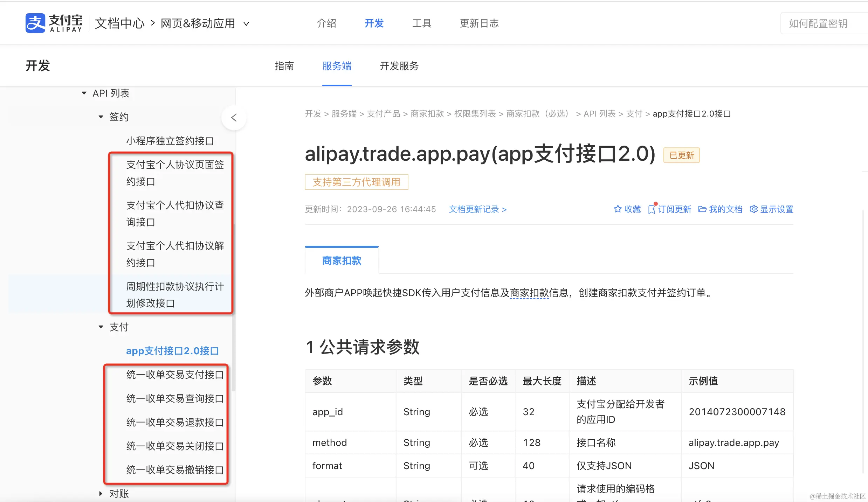Click the 如何配置密钥 search field
This screenshot has width=868, height=502.
point(824,23)
